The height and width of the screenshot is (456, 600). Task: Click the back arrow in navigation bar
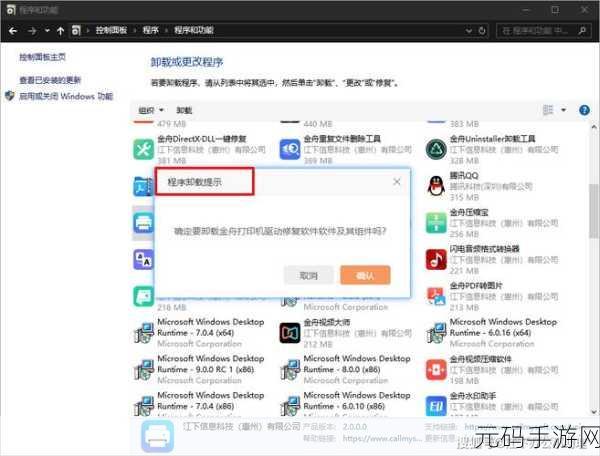point(13,31)
